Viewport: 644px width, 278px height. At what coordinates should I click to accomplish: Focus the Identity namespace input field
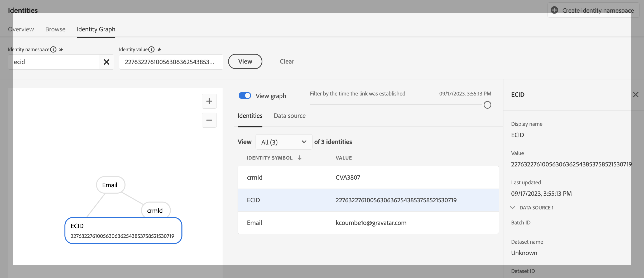(54, 62)
